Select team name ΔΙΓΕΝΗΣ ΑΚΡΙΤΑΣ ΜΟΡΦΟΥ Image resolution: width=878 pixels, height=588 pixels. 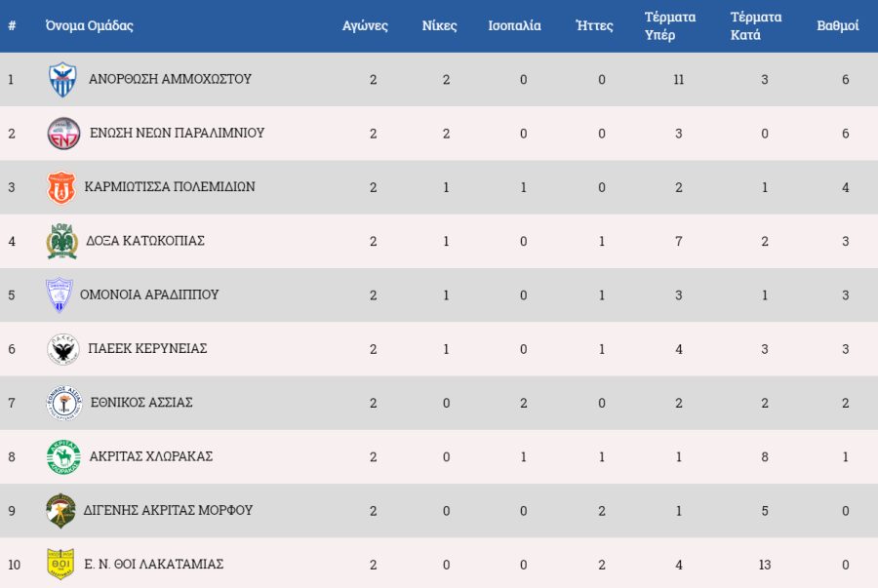tap(168, 510)
